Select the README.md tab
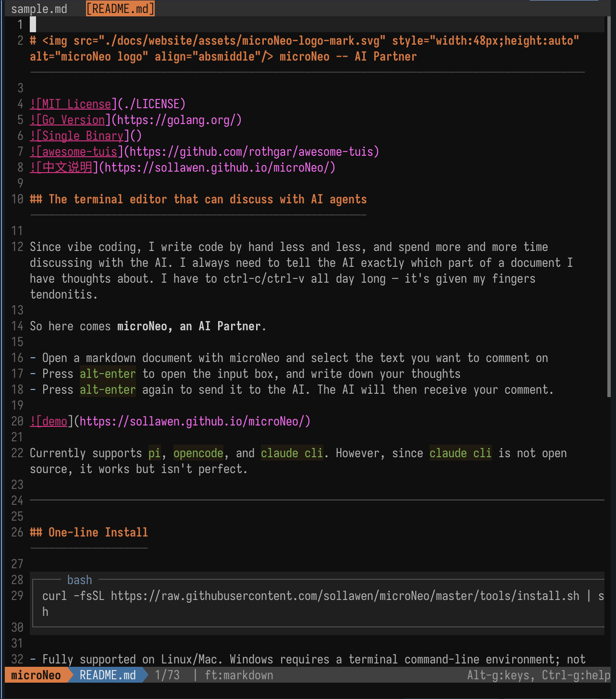 click(x=120, y=9)
